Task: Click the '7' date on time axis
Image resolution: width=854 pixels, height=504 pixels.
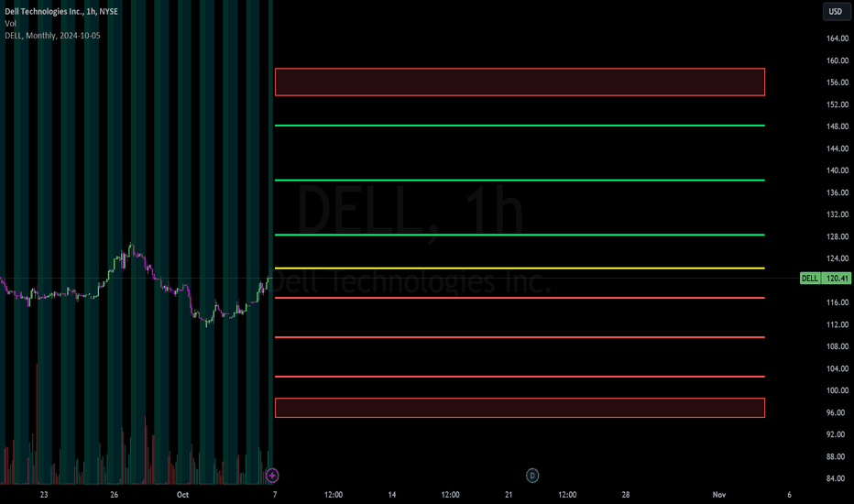Action: pyautogui.click(x=275, y=495)
